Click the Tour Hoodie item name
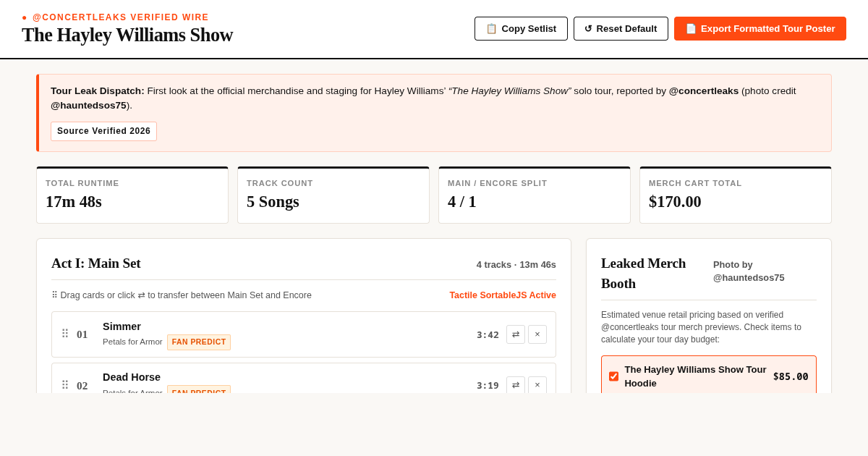This screenshot has width=868, height=456. (x=695, y=376)
